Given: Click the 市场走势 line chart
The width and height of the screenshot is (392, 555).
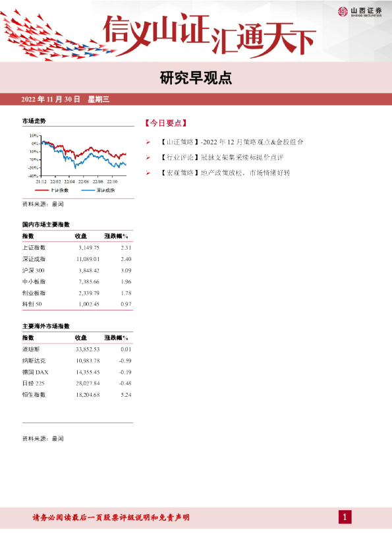Looking at the screenshot, I should [78, 159].
